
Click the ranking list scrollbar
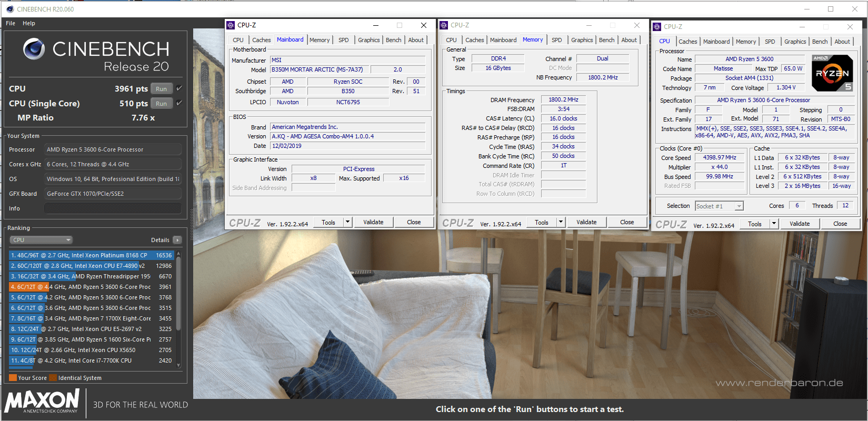pyautogui.click(x=178, y=295)
